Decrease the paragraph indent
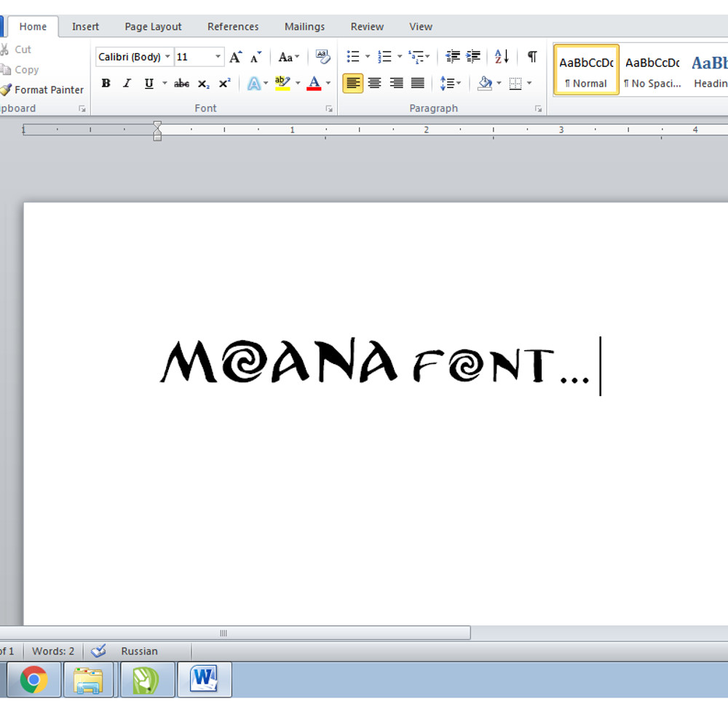The image size is (728, 728). (453, 57)
